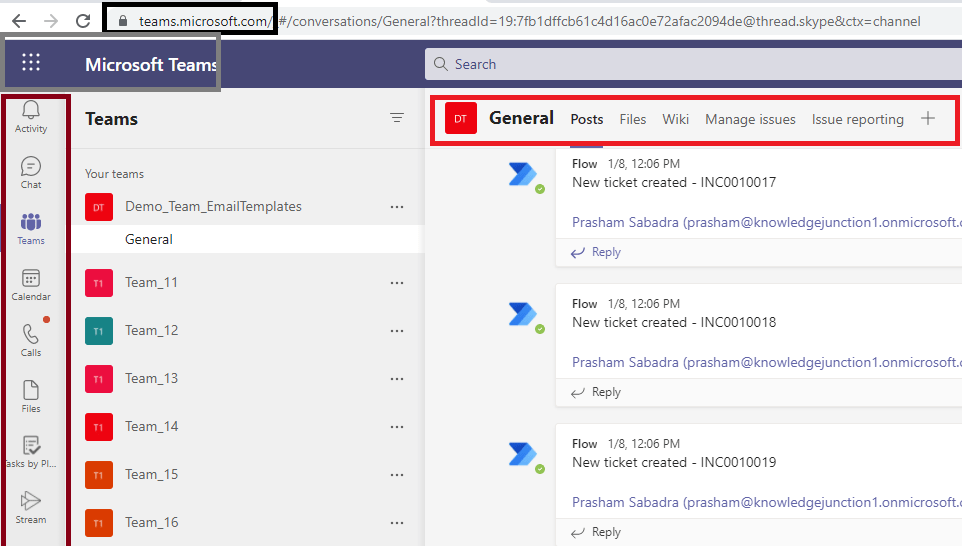The width and height of the screenshot is (962, 546).
Task: Click Flow bot avatar on INC0010019 post
Action: pos(523,455)
